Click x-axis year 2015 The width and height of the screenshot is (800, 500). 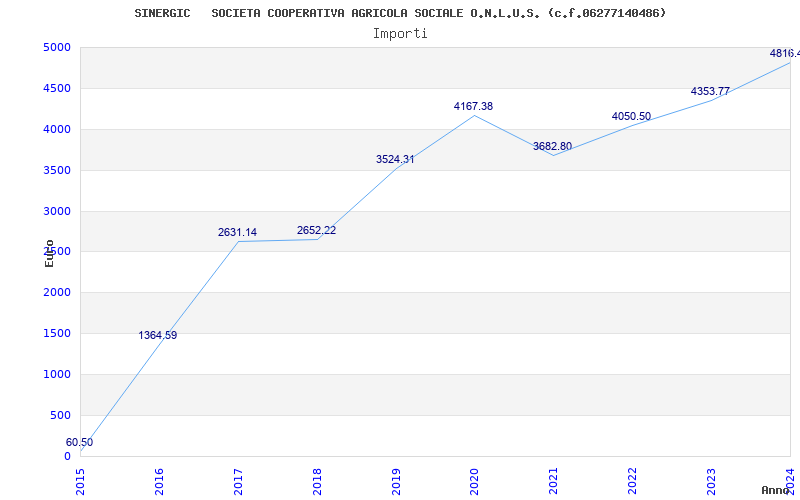(80, 482)
